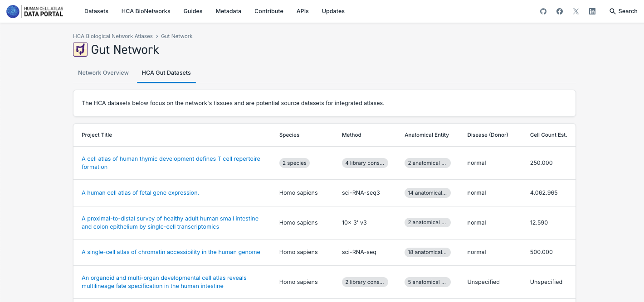Click the Human Cell Atlas Data Portal logo
This screenshot has width=644, height=302.
point(35,11)
